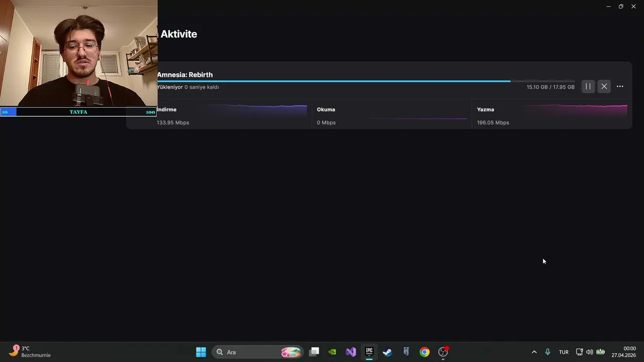
Task: Open Steam from the taskbar
Action: 387,352
